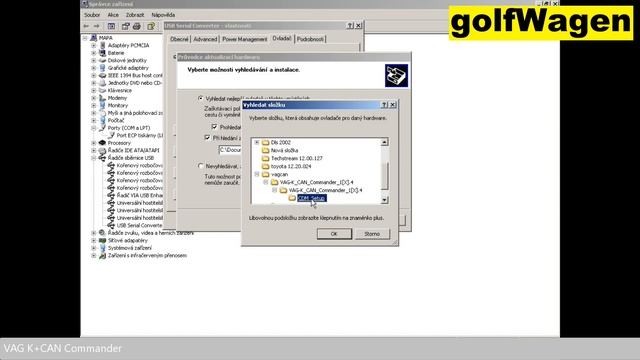Select the Baterie device icon
This screenshot has height=360, width=640.
(x=102, y=53)
